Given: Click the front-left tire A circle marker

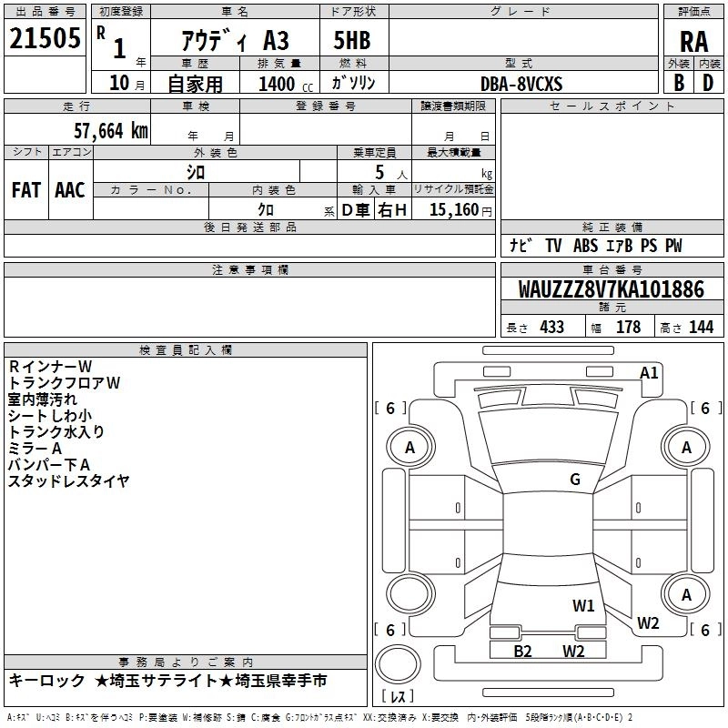Looking at the screenshot, I should click(x=410, y=447).
